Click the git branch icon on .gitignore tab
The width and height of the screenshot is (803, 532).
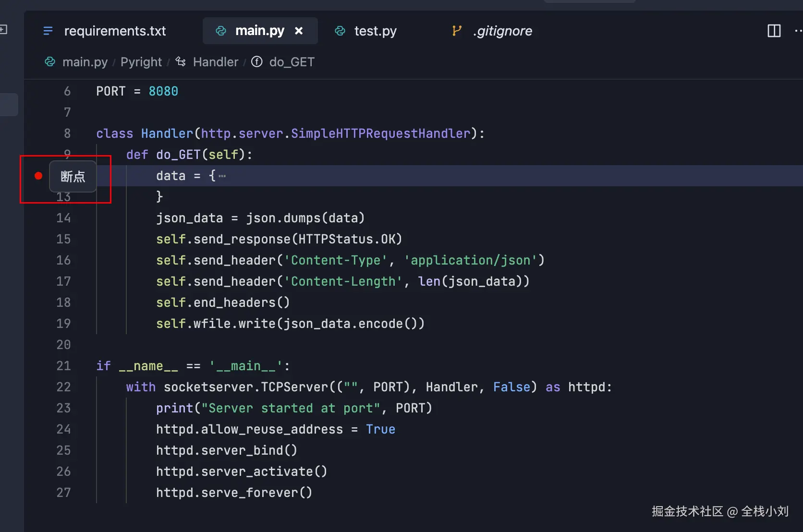point(457,31)
